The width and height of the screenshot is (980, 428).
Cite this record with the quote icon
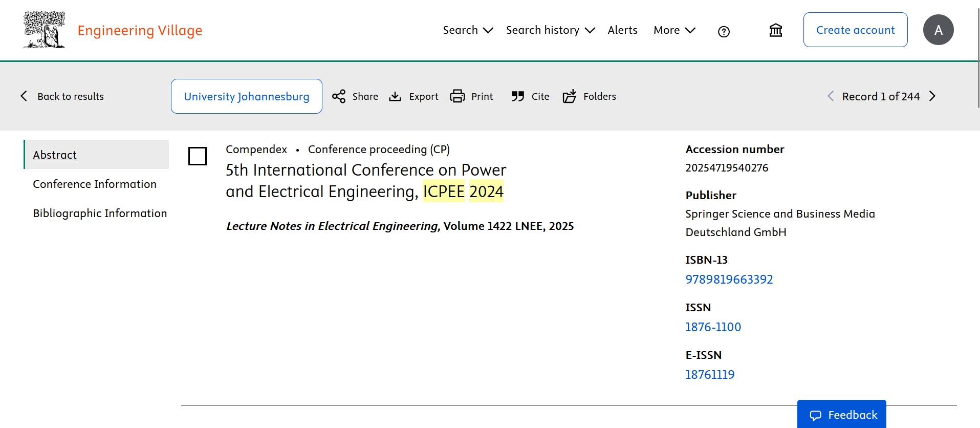tap(517, 96)
